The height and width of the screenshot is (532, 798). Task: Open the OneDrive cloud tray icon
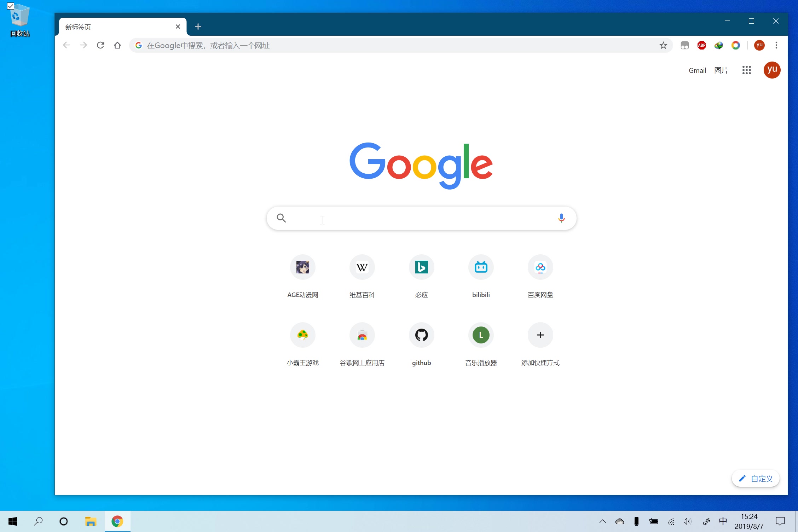pyautogui.click(x=620, y=521)
